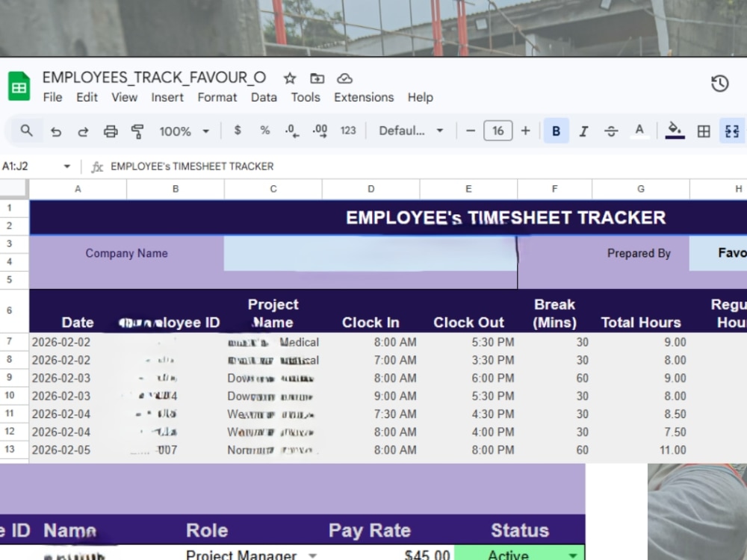The width and height of the screenshot is (747, 560).
Task: Activate the paint format tool
Action: (137, 131)
